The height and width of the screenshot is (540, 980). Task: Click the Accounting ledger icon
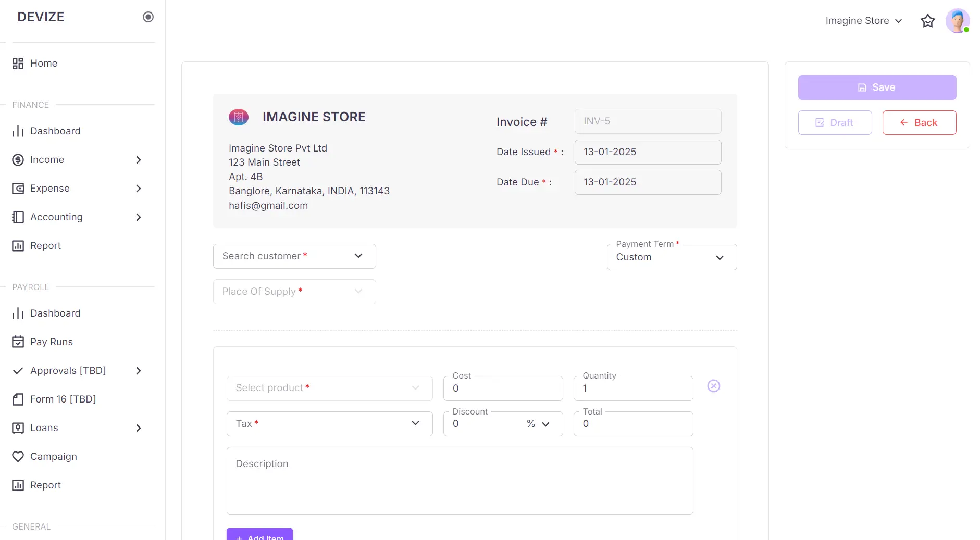coord(18,217)
